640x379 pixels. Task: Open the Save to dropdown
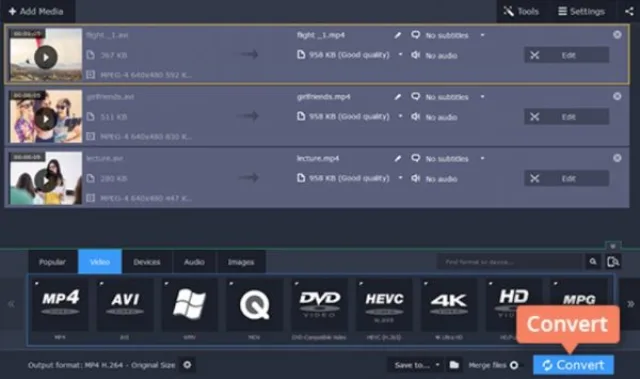(x=417, y=365)
